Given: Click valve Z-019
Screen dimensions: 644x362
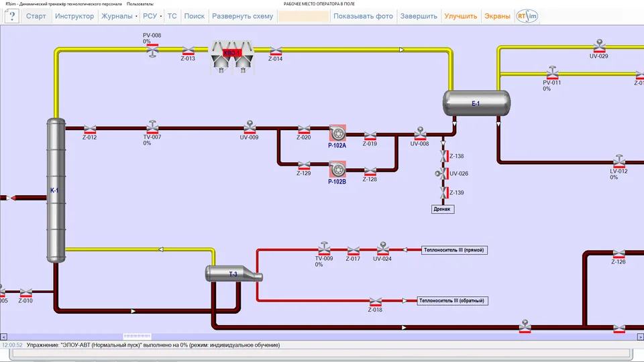Looking at the screenshot, I should [370, 136].
